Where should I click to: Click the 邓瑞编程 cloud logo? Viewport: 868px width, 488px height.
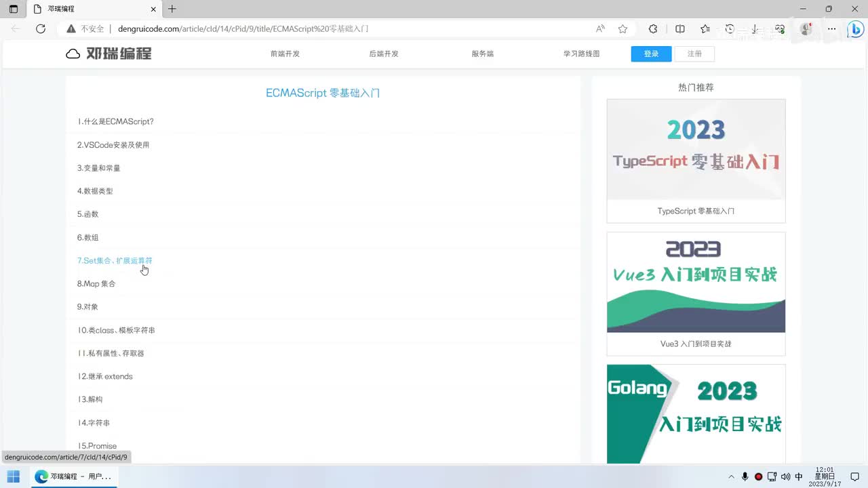(108, 54)
